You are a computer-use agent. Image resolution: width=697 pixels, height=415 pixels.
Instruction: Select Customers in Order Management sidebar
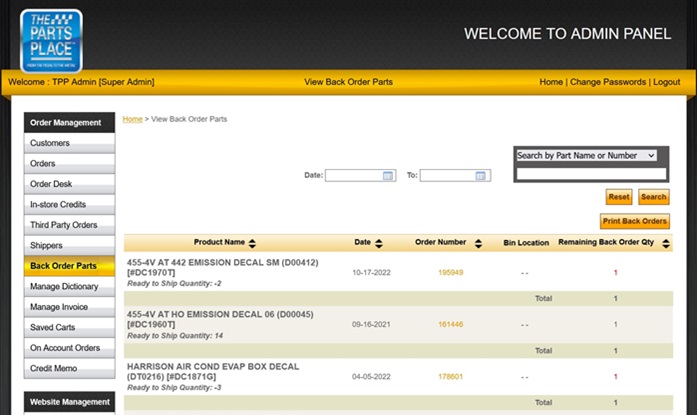pyautogui.click(x=50, y=143)
